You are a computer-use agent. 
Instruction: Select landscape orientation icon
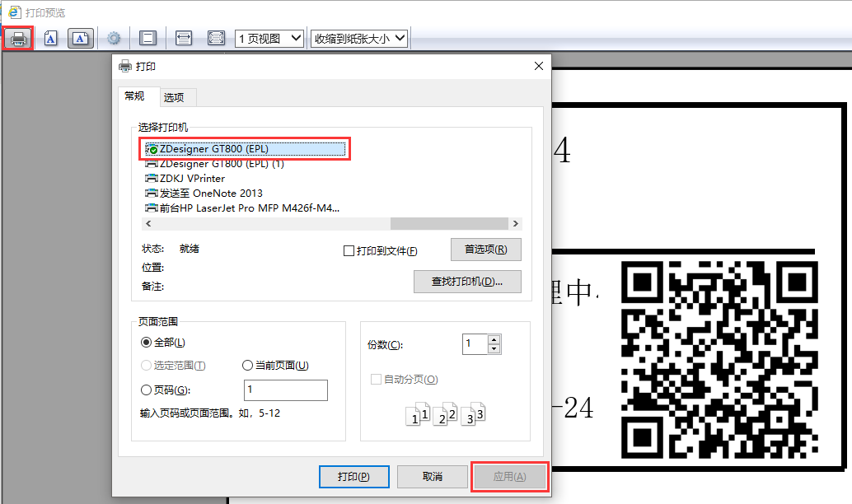tap(81, 39)
